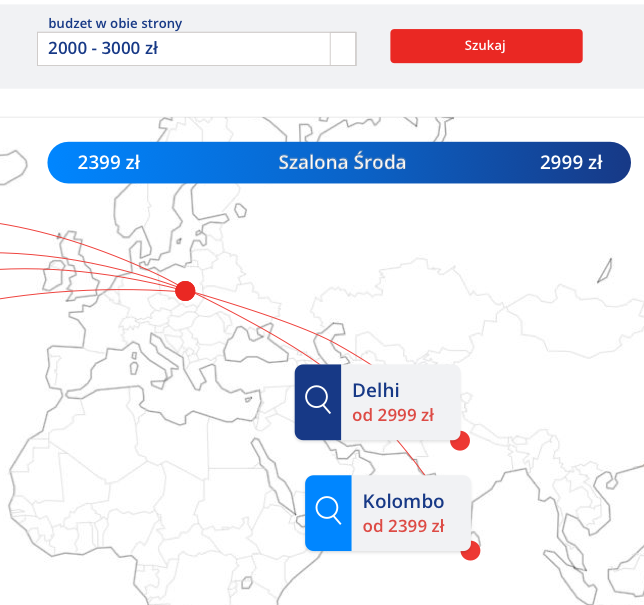This screenshot has width=644, height=605.
Task: Open the Delhi destination name link
Action: (x=376, y=390)
